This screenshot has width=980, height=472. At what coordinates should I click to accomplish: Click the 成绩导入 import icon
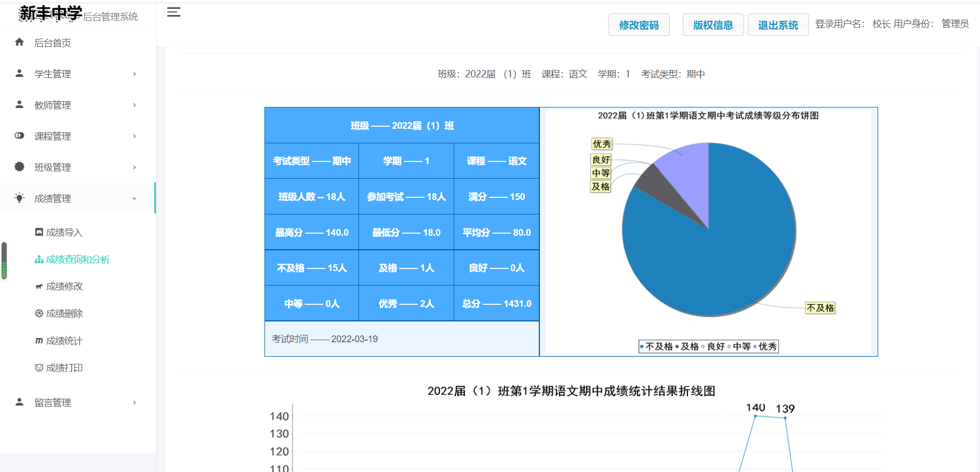(39, 232)
